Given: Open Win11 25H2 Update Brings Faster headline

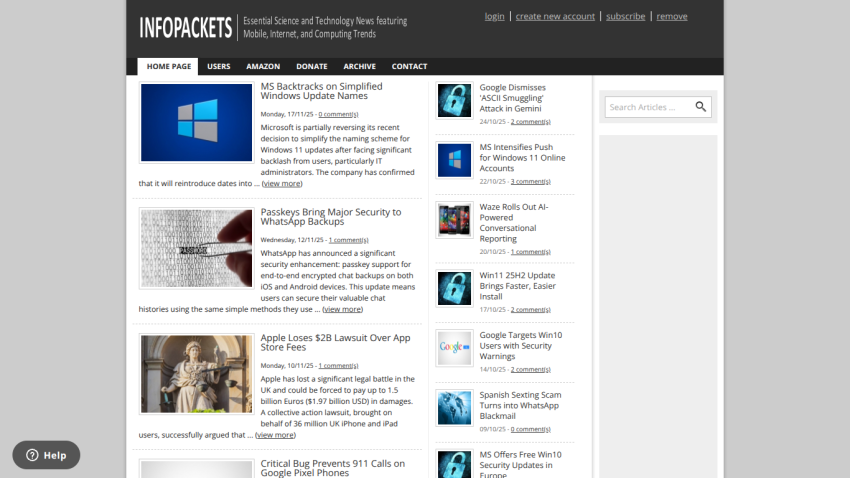Looking at the screenshot, I should (517, 286).
